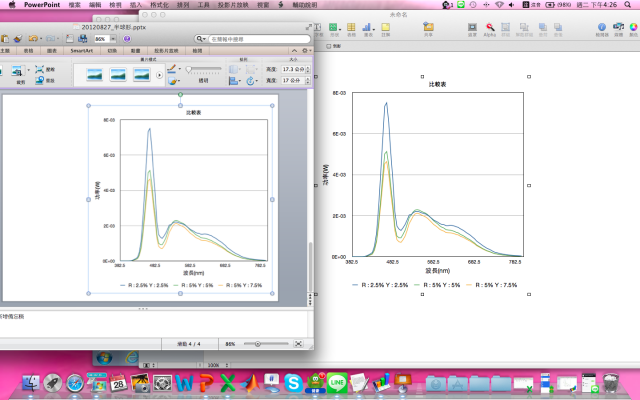Select the first picture style thumbnail
Image resolution: width=640 pixels, height=400 pixels.
(x=94, y=75)
